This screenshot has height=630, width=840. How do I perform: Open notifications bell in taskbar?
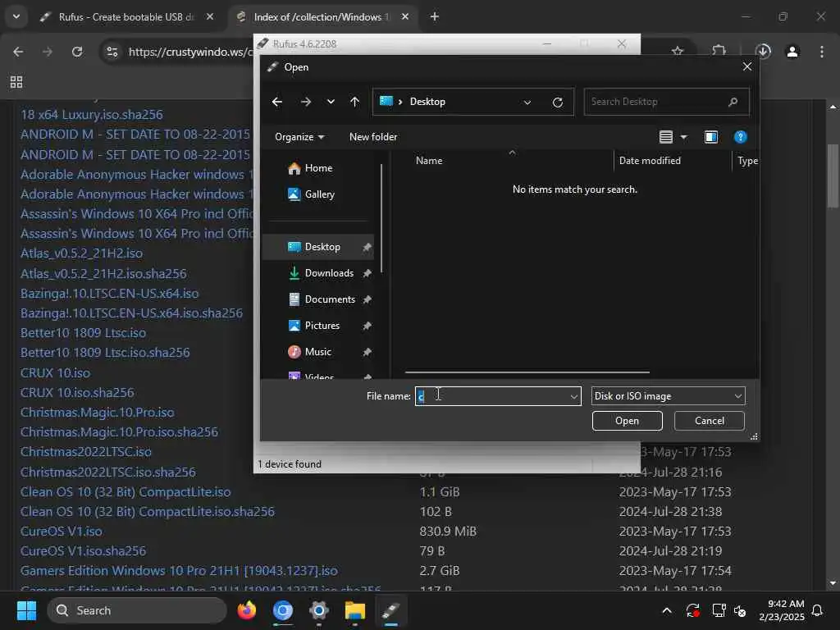point(817,610)
